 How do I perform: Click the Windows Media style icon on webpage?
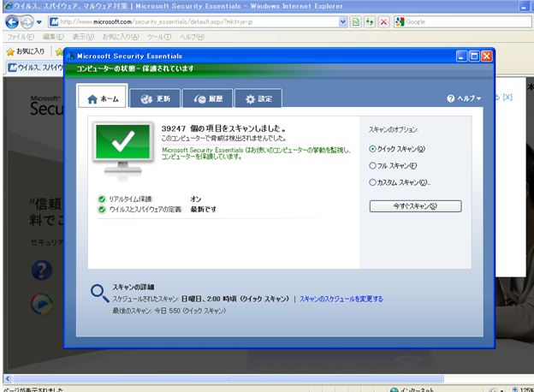(x=42, y=303)
